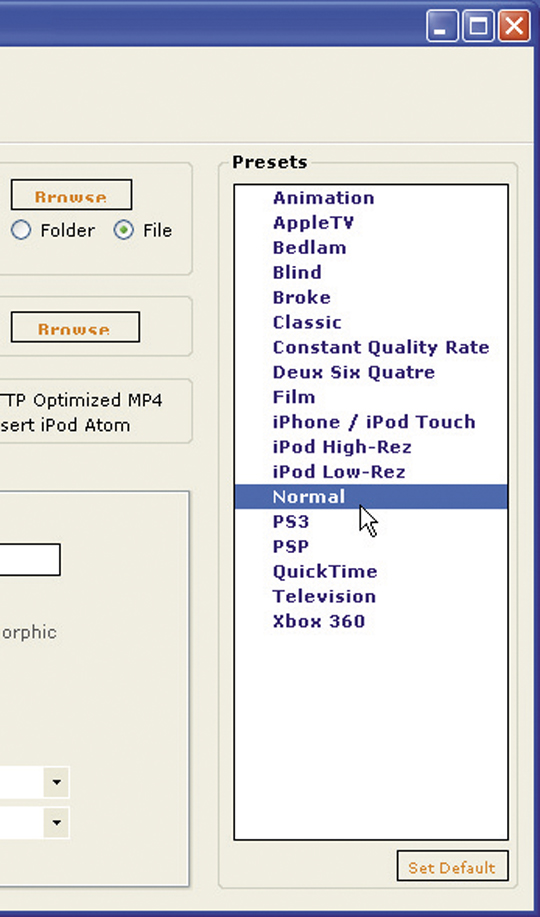The width and height of the screenshot is (540, 917).
Task: Open the lower dropdown arrow
Action: (56, 823)
